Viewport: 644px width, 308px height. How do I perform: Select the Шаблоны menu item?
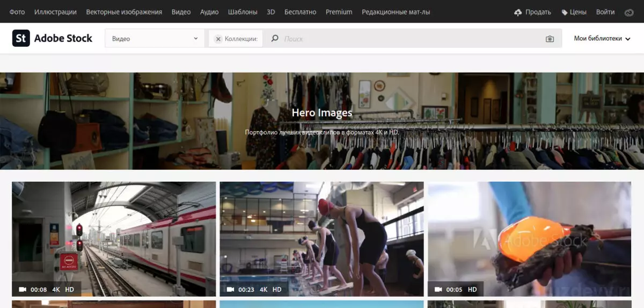(x=243, y=12)
